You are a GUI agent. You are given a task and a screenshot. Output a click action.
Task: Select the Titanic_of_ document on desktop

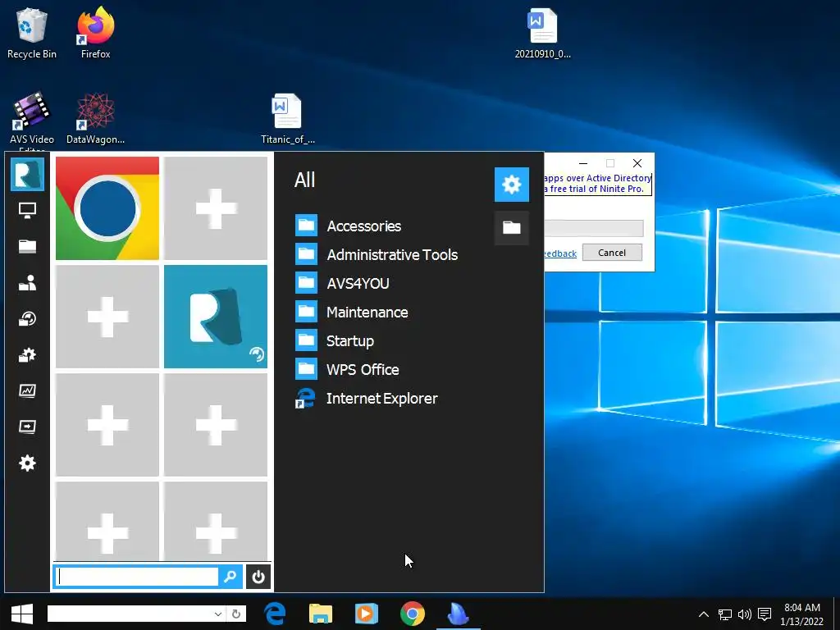(288, 119)
